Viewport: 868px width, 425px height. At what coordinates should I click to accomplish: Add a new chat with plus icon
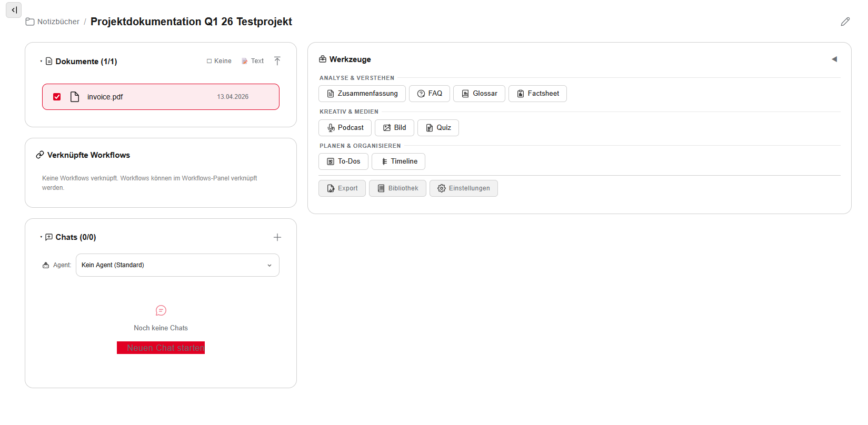pyautogui.click(x=277, y=237)
